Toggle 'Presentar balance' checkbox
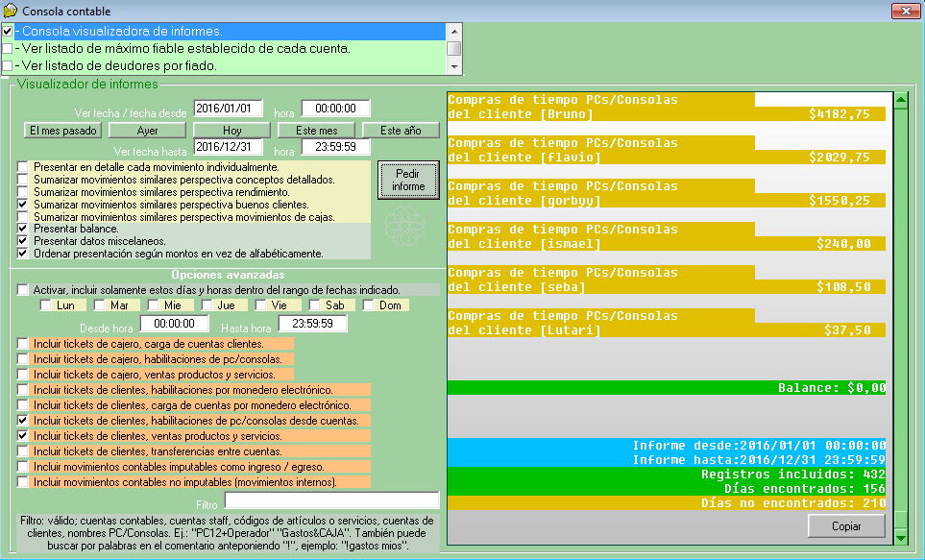Image resolution: width=925 pixels, height=560 pixels. [x=22, y=229]
